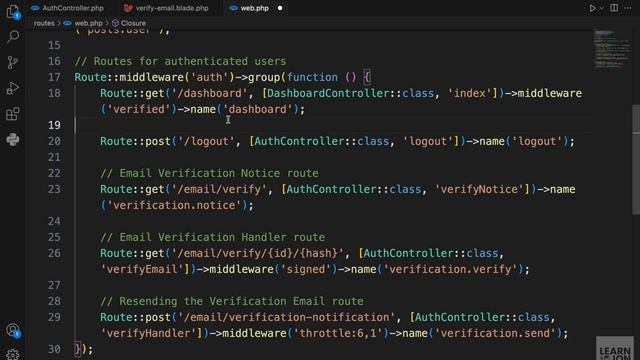The image size is (640, 360).
Task: Open the Python extension view
Action: coord(13,140)
